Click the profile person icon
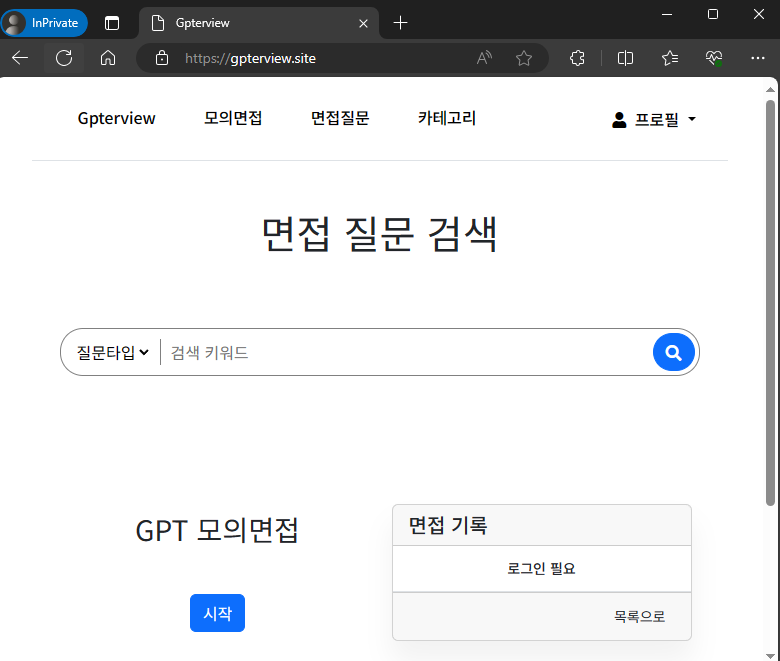This screenshot has height=661, width=780. coord(619,120)
